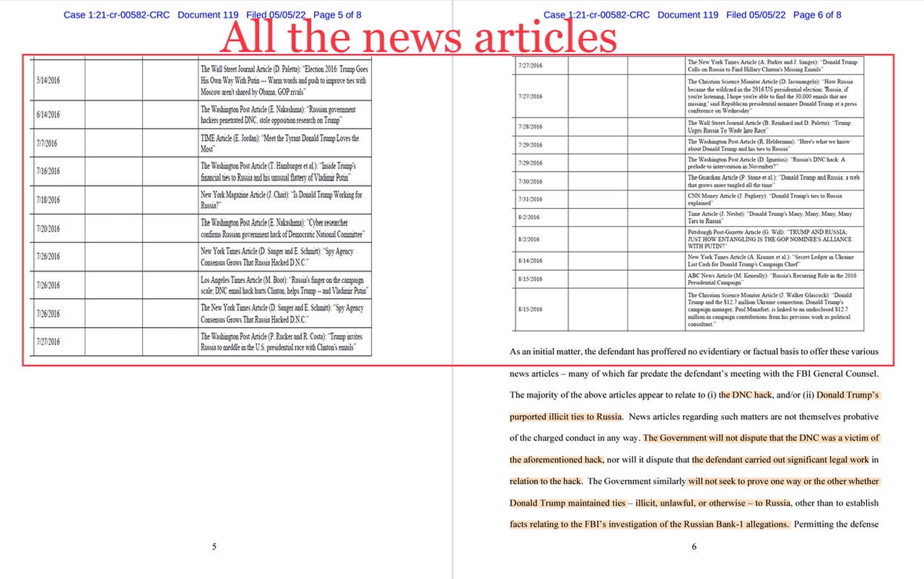Click the 'Russian government hackers penetrated DNC' entry

coord(284,115)
